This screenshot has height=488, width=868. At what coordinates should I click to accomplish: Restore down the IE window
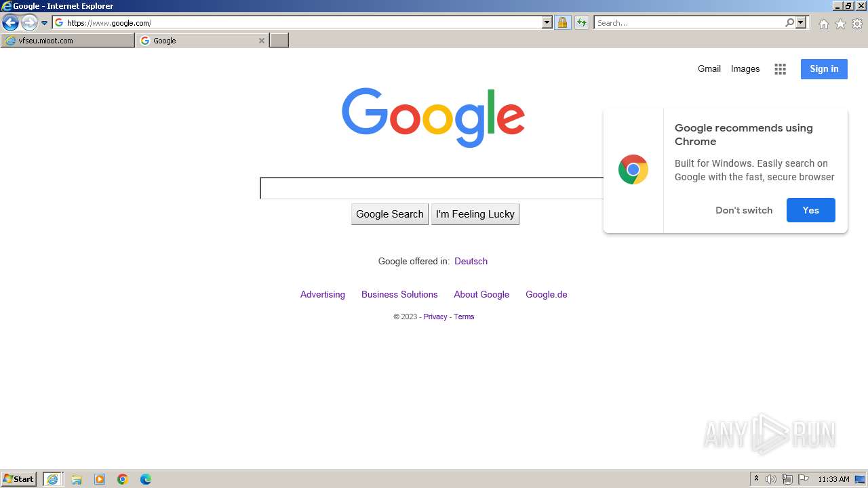848,5
